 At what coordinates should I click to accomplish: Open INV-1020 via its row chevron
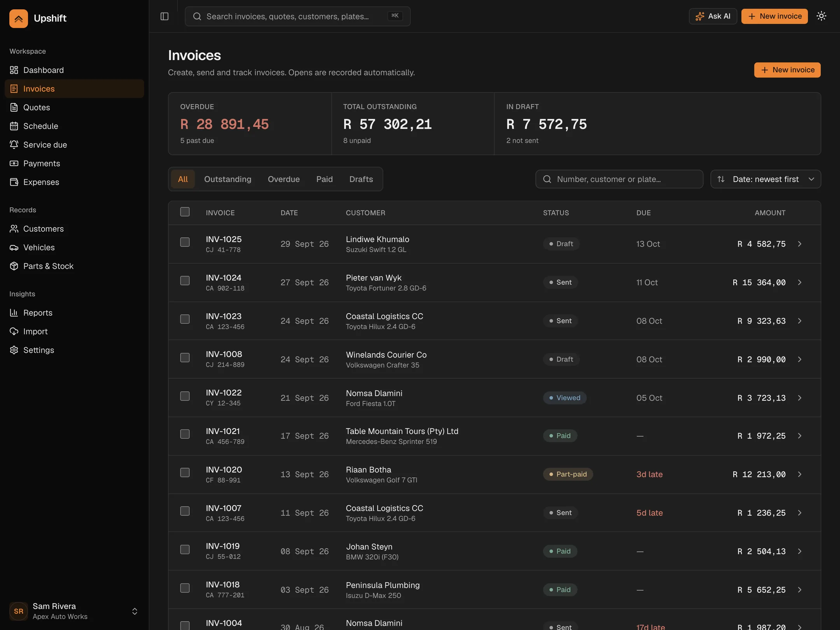(x=800, y=474)
